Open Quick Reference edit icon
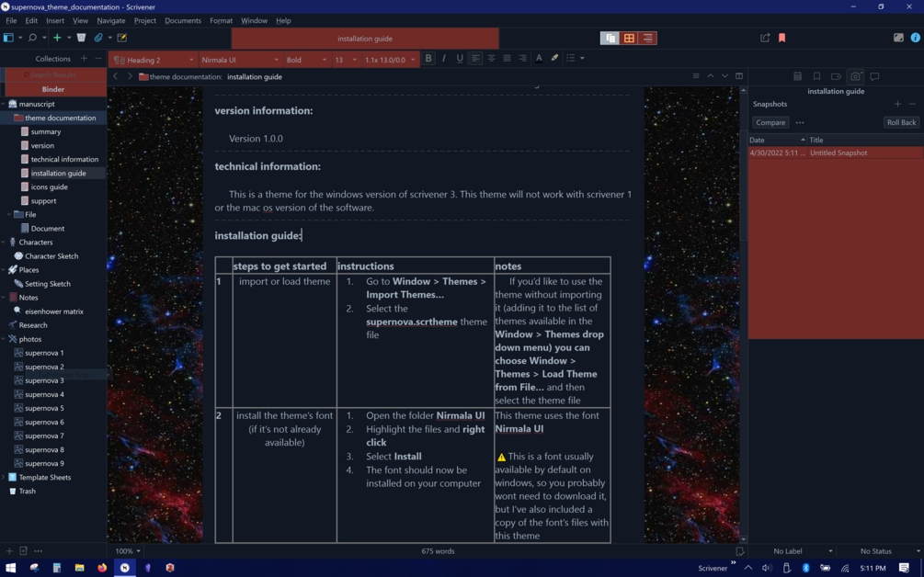 coord(122,38)
